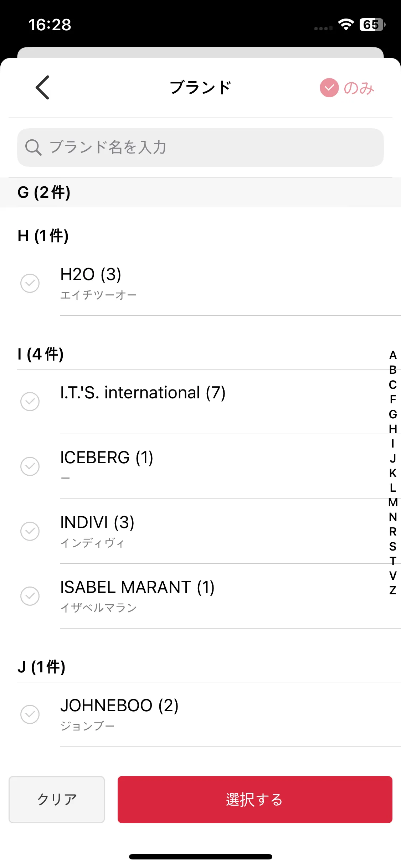Click the red 選択する button
Screen dimensions: 401x868
[255, 800]
